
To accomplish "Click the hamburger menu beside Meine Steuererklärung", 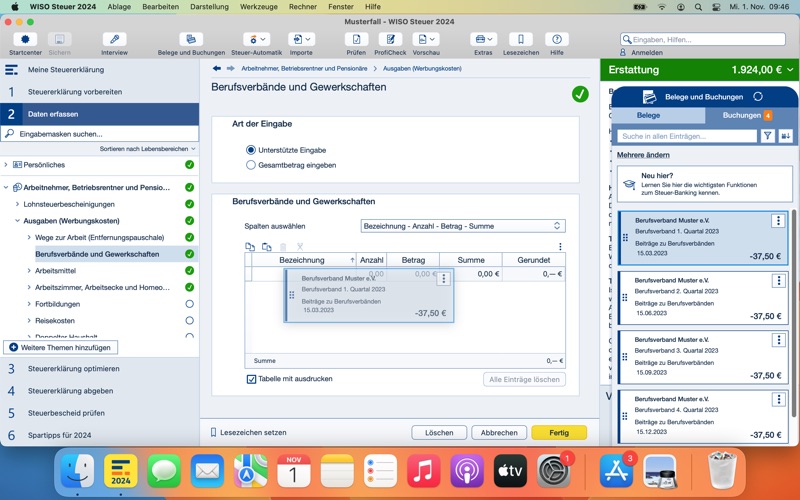I will pyautogui.click(x=11, y=70).
